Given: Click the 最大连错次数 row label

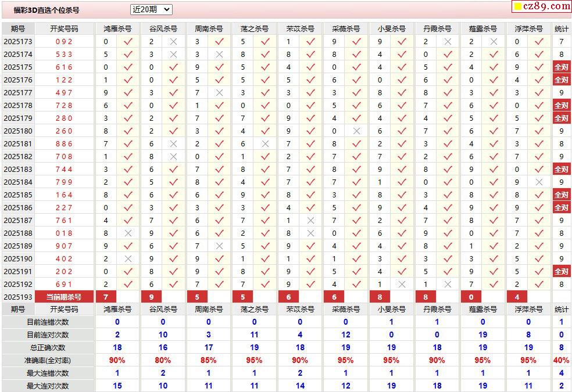Looking at the screenshot, I should 48,373.
